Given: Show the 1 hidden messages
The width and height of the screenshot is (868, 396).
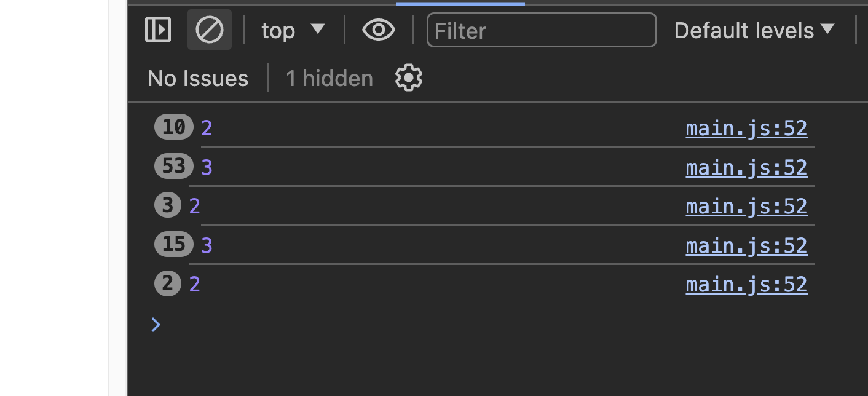Looking at the screenshot, I should [x=329, y=78].
